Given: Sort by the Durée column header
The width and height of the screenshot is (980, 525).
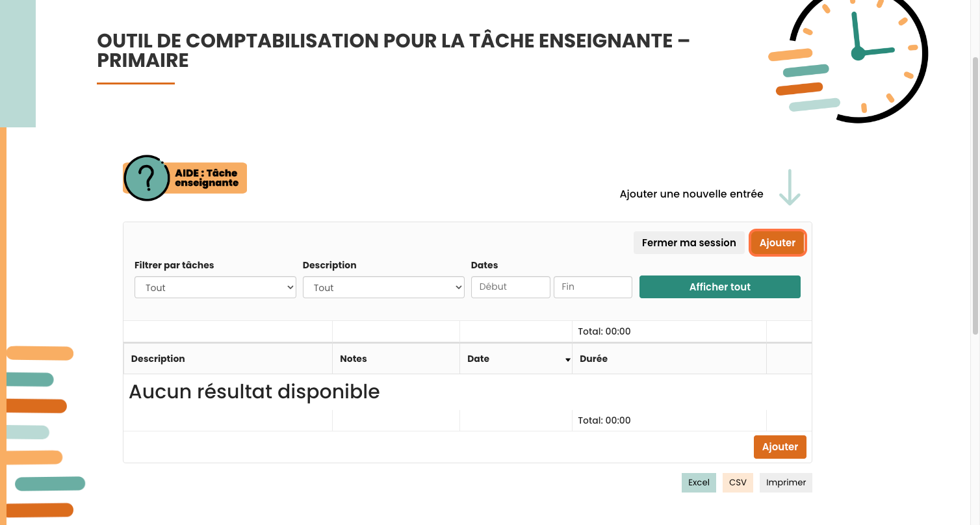Looking at the screenshot, I should coord(593,359).
